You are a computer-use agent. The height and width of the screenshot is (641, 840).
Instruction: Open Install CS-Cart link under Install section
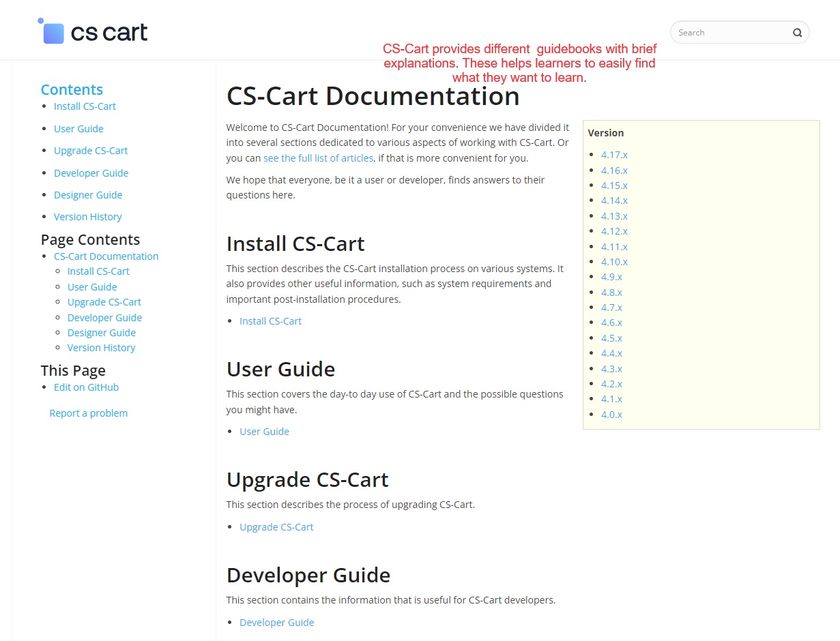(x=270, y=321)
